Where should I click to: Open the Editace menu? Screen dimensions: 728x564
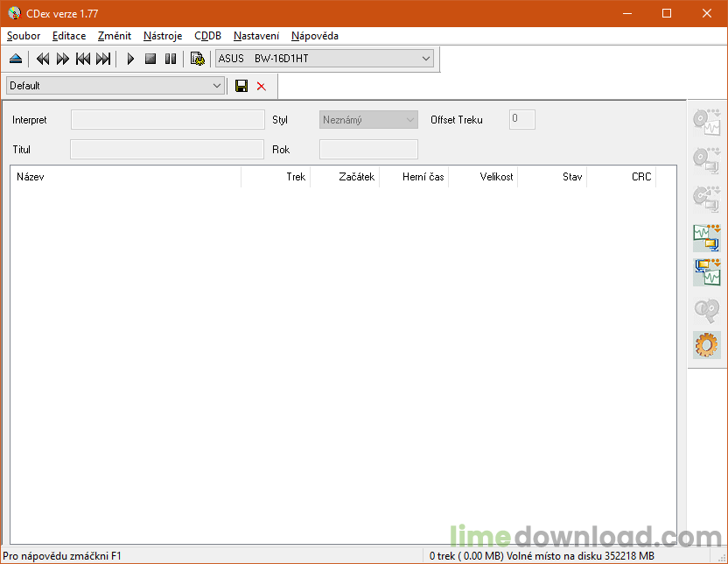(x=69, y=36)
